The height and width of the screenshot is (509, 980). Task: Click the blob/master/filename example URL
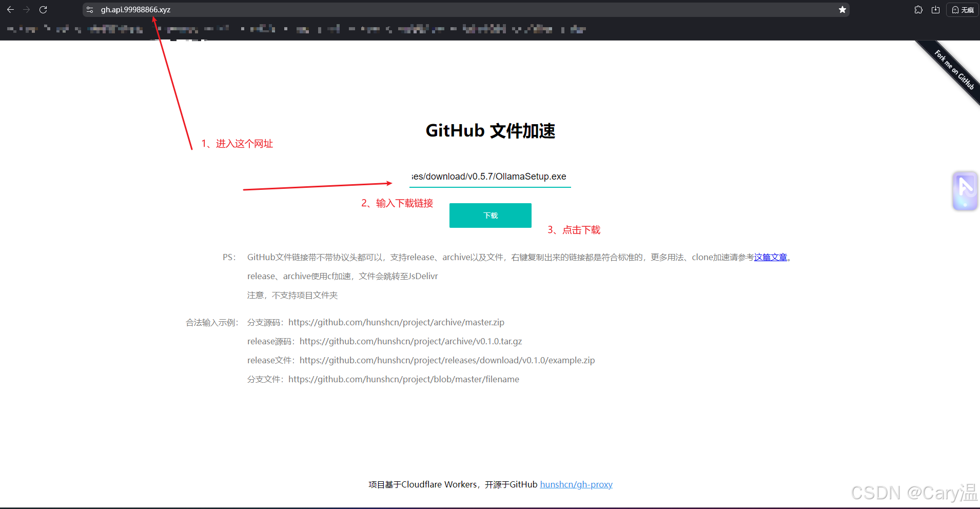[404, 379]
